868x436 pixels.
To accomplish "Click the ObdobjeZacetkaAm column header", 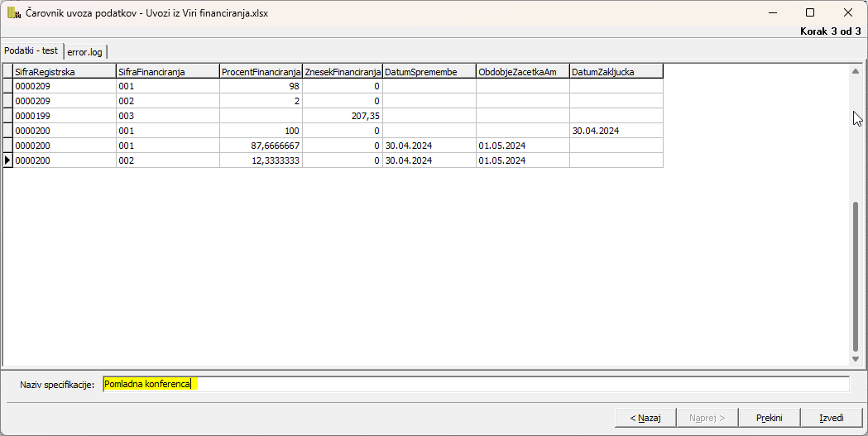I will tap(523, 71).
